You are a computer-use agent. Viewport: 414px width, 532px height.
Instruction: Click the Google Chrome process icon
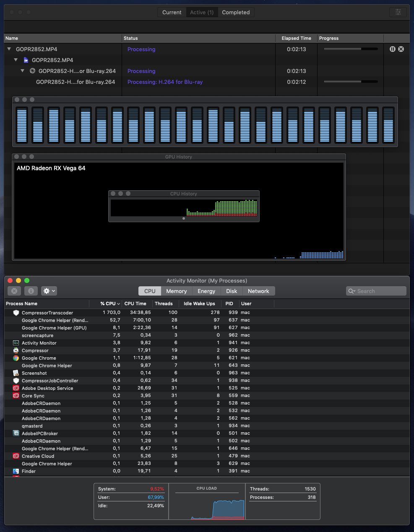click(x=16, y=358)
